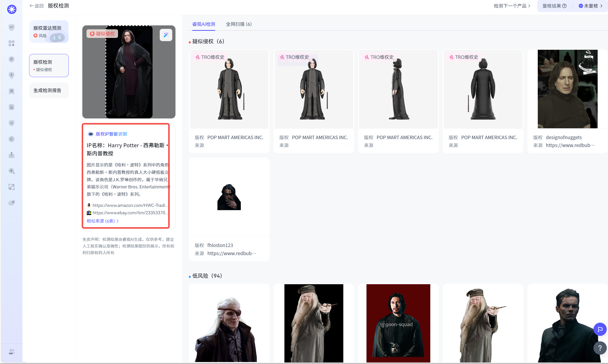608x364 pixels.
Task: Open the fhloston123 redbubble source URL
Action: 232,253
